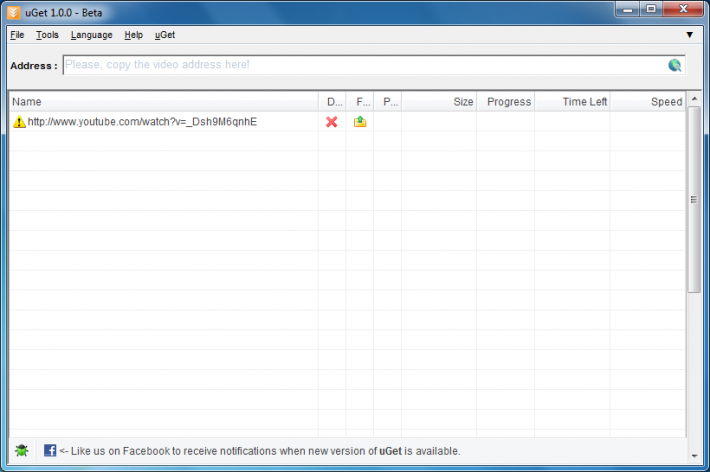Viewport: 710px width, 472px height.
Task: Expand the black dropdown arrow in menu bar
Action: [x=690, y=35]
